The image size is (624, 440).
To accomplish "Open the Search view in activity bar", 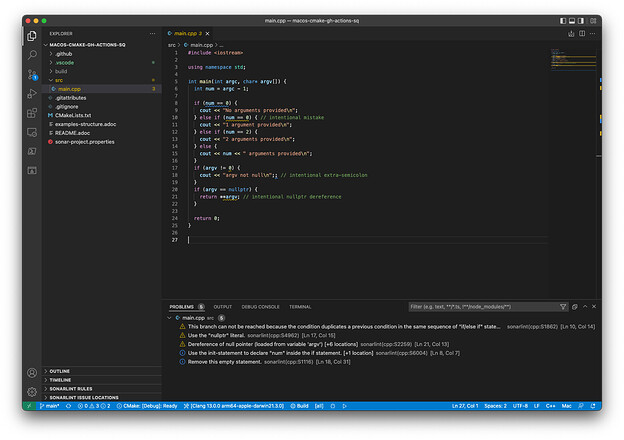I will 32,55.
